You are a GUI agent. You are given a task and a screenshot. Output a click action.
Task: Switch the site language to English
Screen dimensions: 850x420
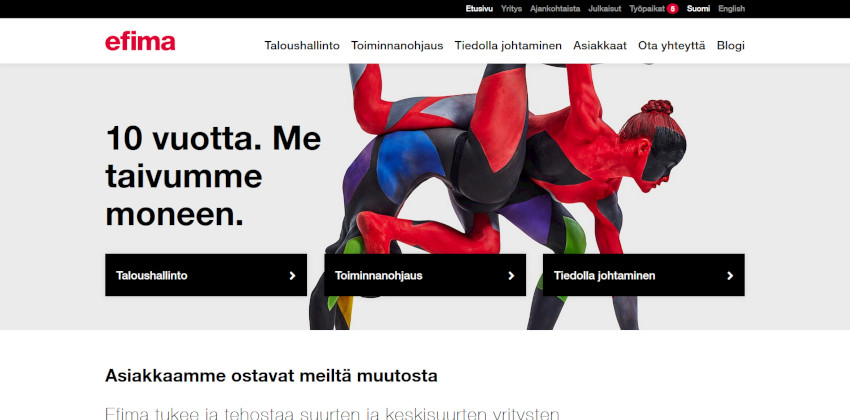[x=731, y=9]
